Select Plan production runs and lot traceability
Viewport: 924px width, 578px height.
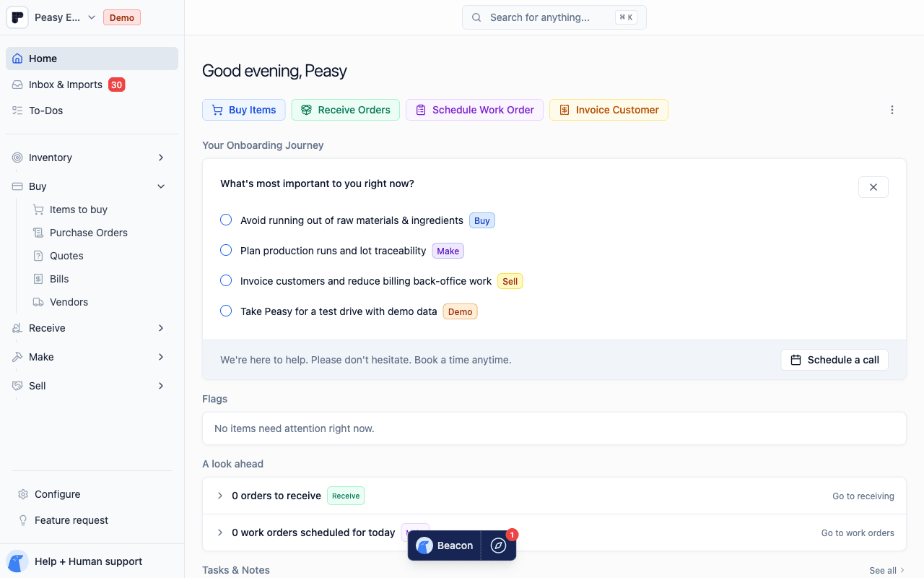pos(226,250)
